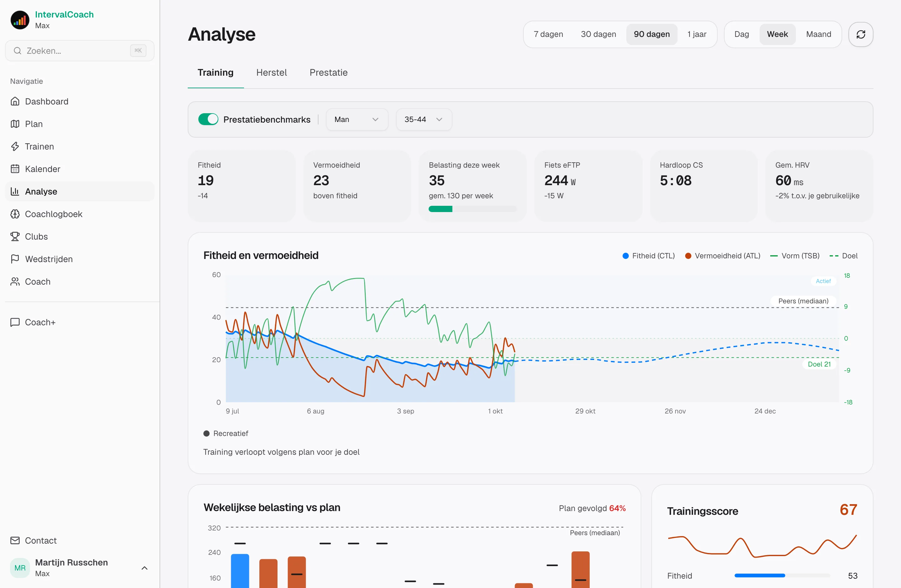The height and width of the screenshot is (588, 901).
Task: Open Dashboard via the home icon
Action: click(15, 101)
